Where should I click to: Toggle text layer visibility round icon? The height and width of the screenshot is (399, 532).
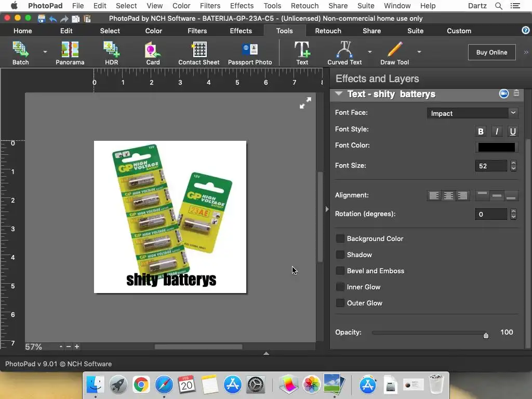pos(504,94)
